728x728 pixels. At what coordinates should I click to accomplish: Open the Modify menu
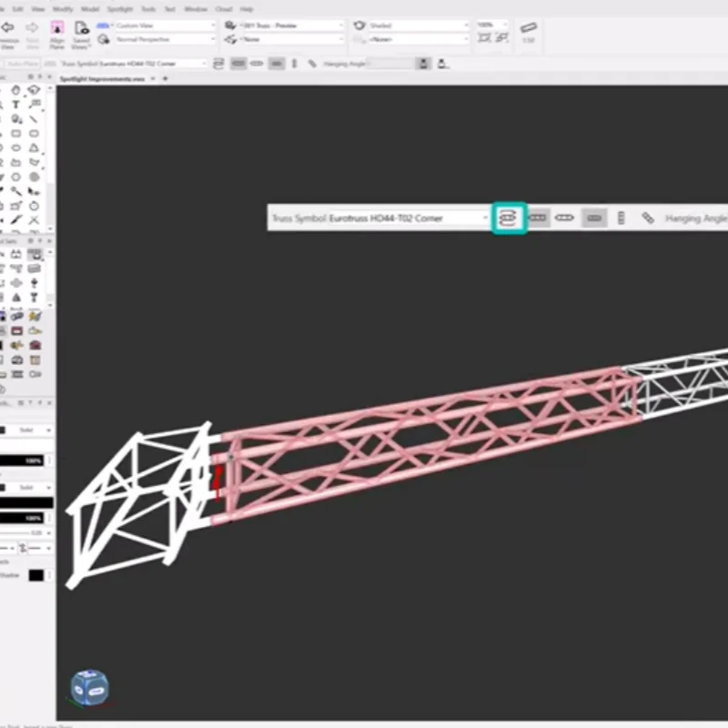pos(63,9)
